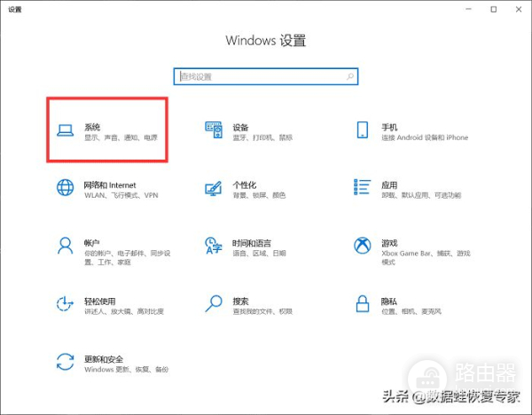Click the System laptop icon
The height and width of the screenshot is (415, 532).
(65, 130)
